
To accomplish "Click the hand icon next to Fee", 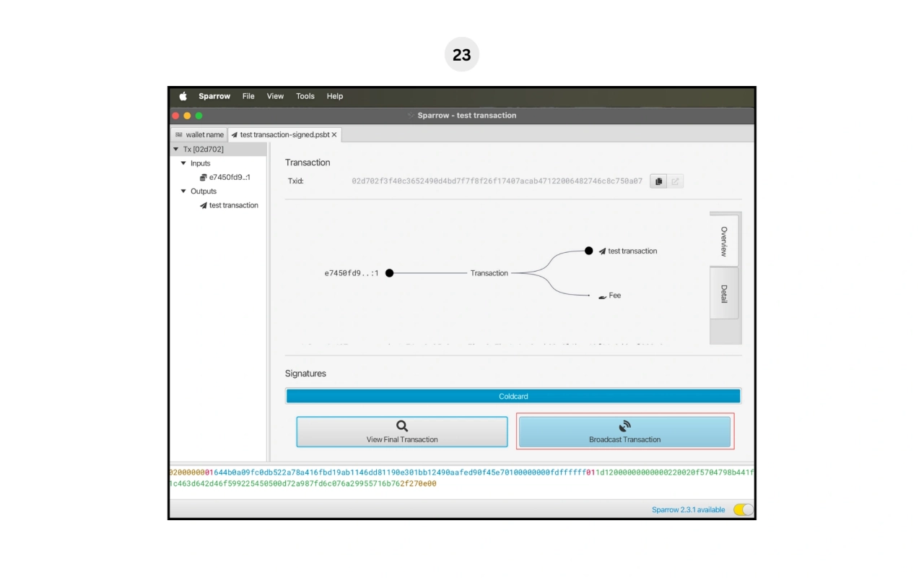I will pyautogui.click(x=602, y=296).
